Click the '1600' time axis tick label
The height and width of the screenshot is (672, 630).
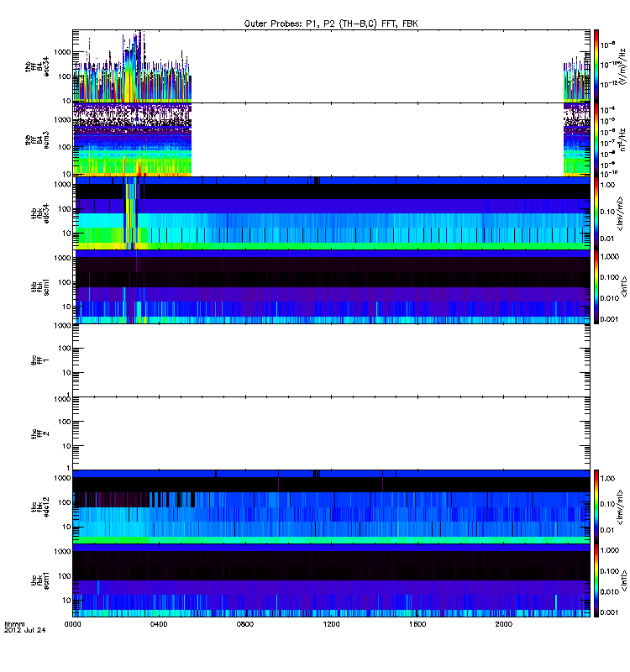click(417, 624)
